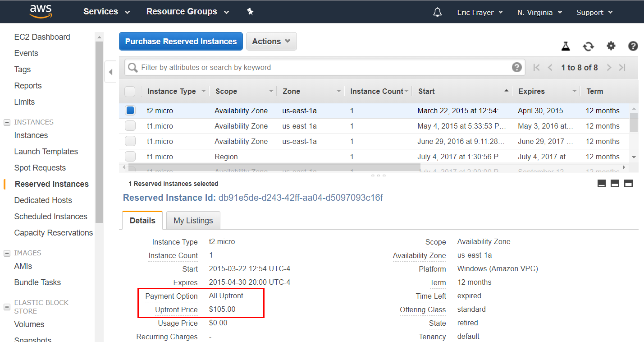This screenshot has height=342, width=644.
Task: Go to Volumes page
Action: tap(29, 324)
